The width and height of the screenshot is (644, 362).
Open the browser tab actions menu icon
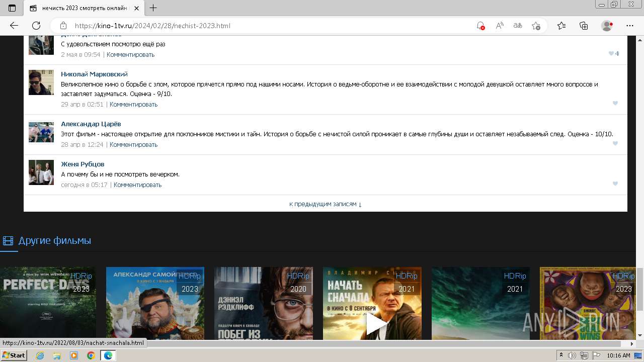tap(12, 8)
